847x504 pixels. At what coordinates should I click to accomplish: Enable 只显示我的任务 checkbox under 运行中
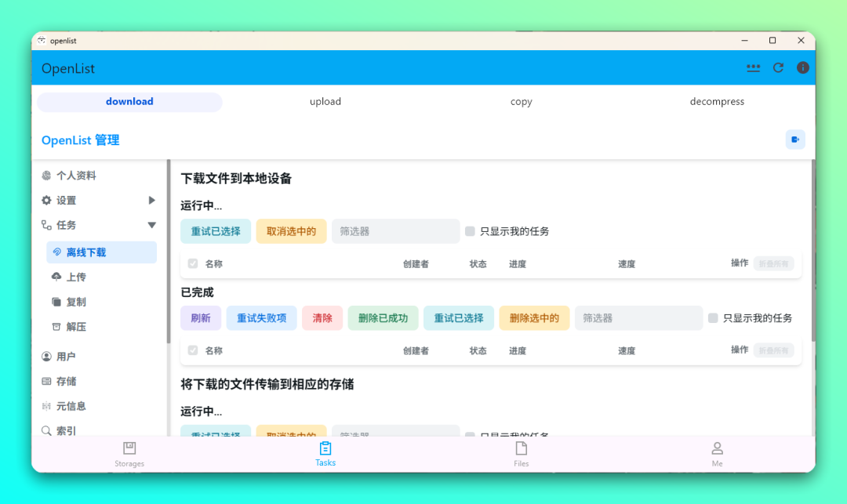470,231
